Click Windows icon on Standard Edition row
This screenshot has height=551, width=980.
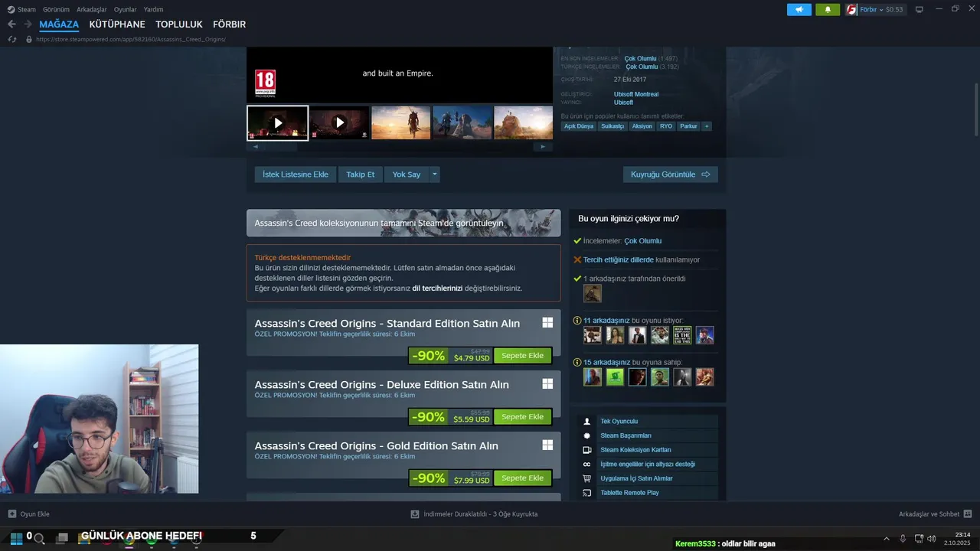coord(547,323)
